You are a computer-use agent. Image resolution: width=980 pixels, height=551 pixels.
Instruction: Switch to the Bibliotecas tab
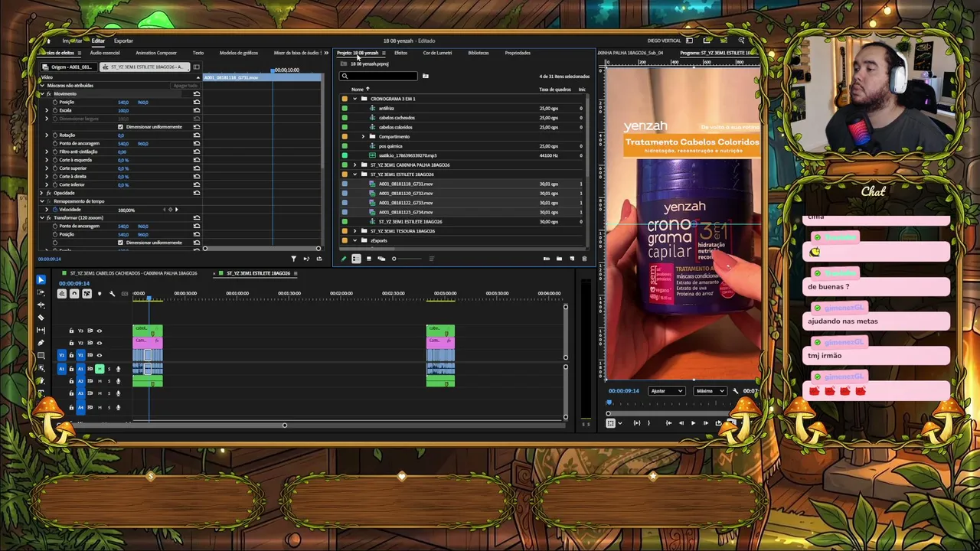[x=479, y=53]
